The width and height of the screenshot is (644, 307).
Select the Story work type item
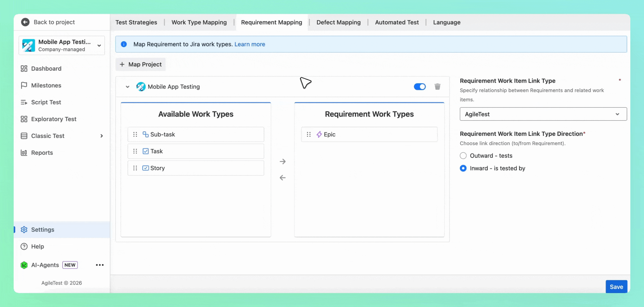tap(196, 168)
